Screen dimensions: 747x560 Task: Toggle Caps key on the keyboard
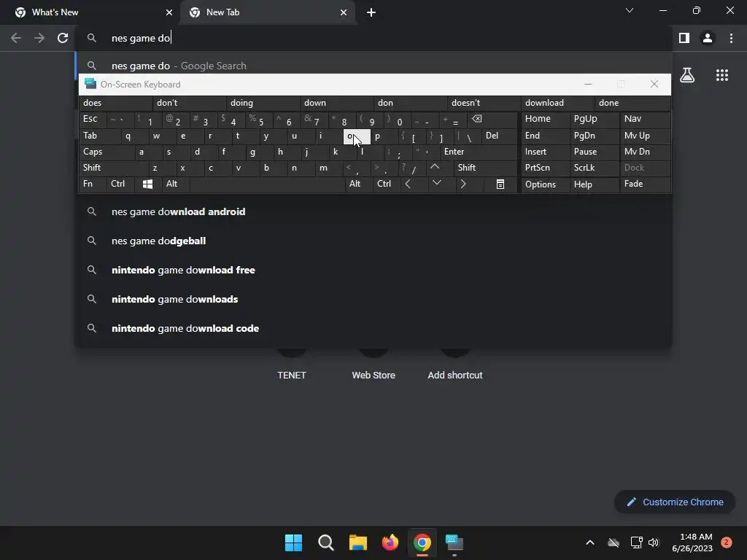(x=107, y=152)
